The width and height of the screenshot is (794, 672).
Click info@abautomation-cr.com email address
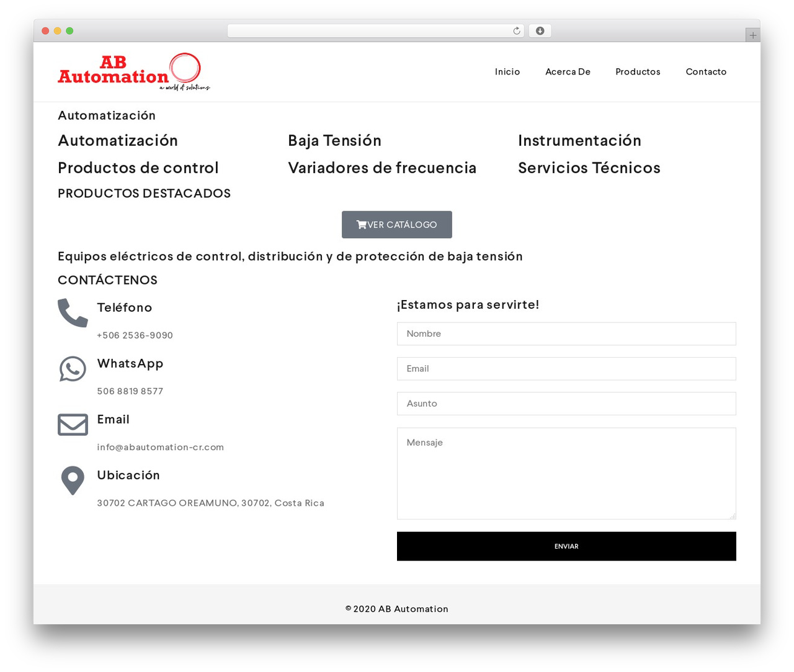[x=161, y=447]
